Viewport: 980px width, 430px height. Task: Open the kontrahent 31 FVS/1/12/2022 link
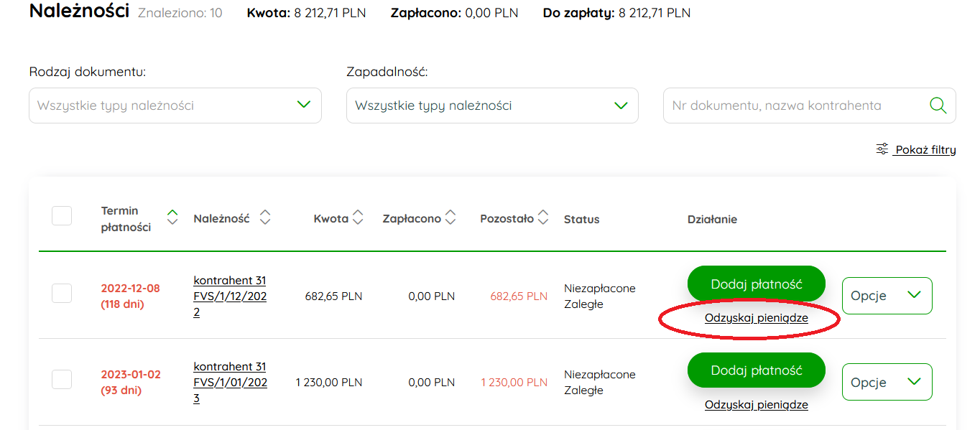(x=230, y=296)
